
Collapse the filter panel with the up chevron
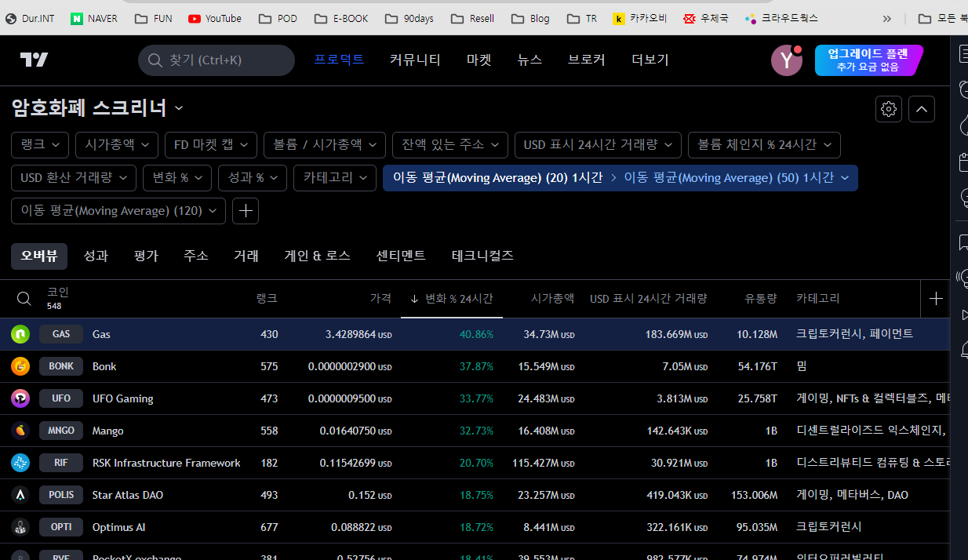tap(922, 109)
